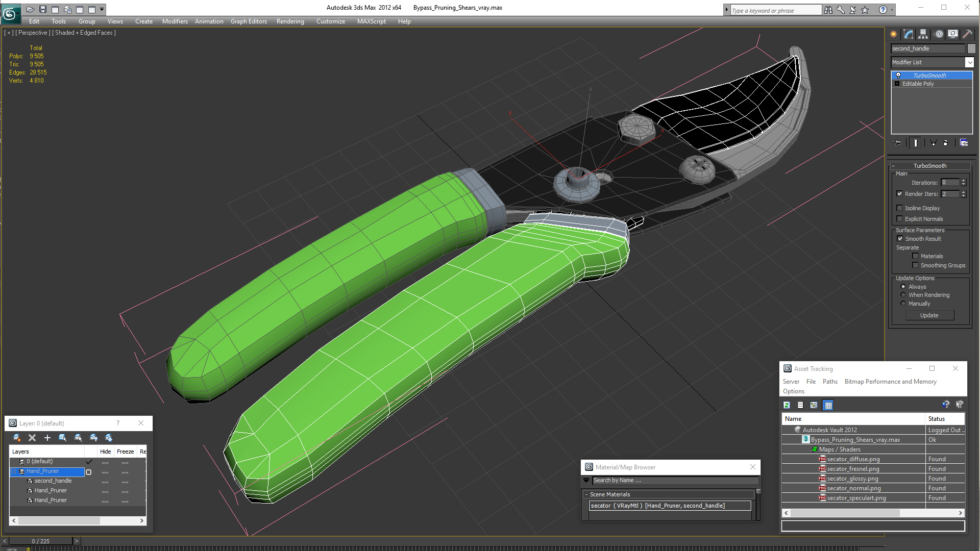The image size is (980, 551).
Task: Click Remove modifier from stack icon
Action: pos(945,143)
